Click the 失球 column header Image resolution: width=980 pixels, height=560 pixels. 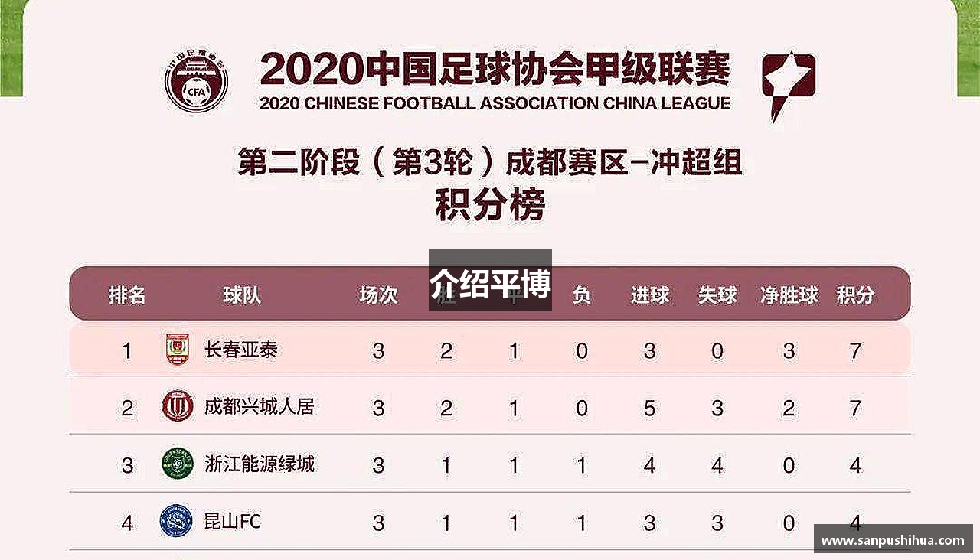(717, 295)
